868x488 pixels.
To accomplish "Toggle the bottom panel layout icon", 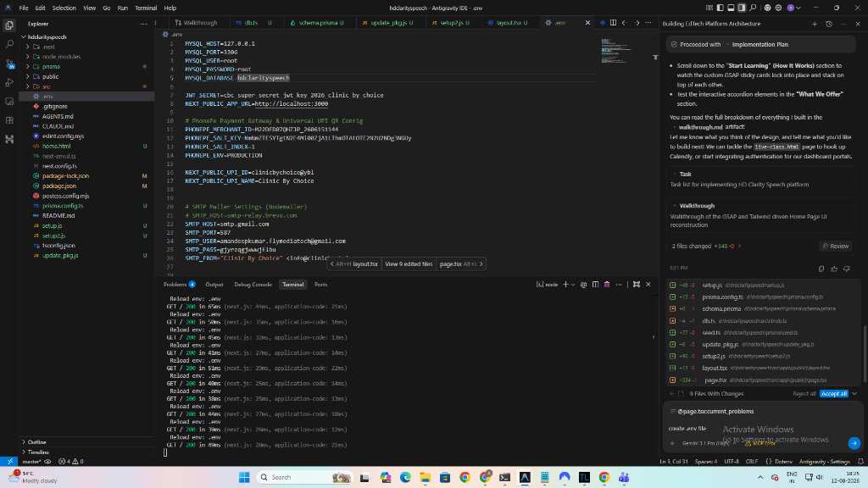I will 731,8.
